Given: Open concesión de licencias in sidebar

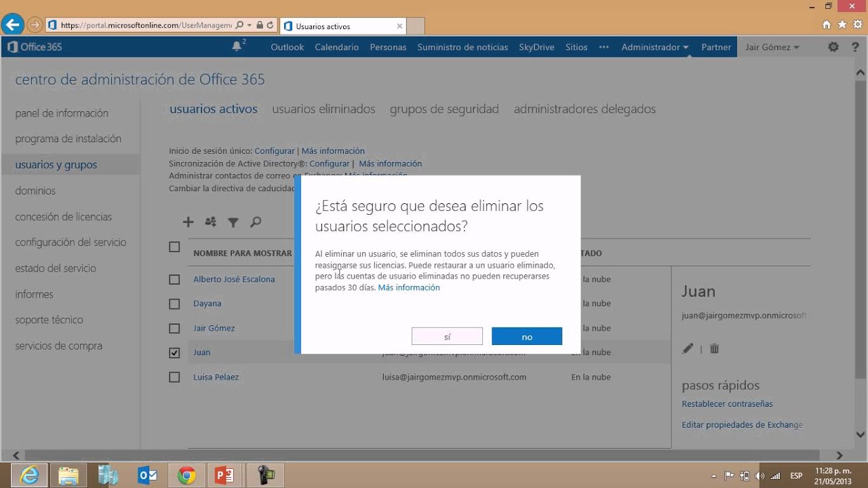Looking at the screenshot, I should 64,217.
